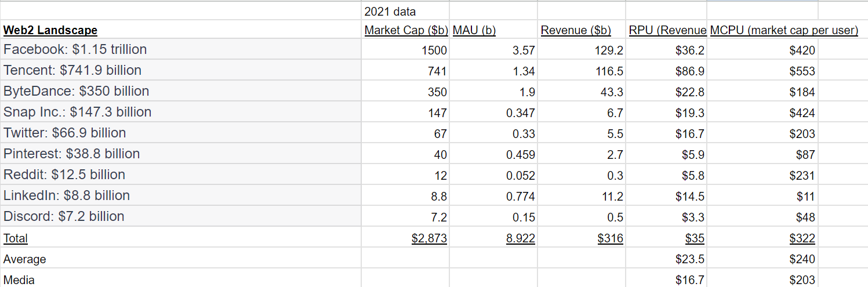Select 'MCPU (market cap per user)' header

(x=784, y=30)
